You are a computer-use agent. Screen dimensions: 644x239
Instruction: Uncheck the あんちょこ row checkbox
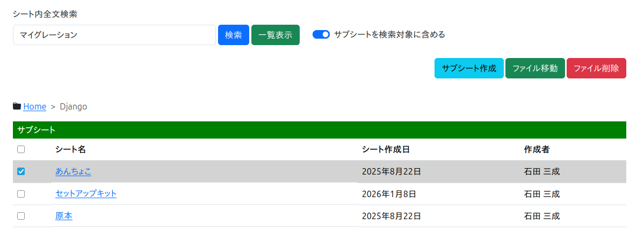pos(21,172)
